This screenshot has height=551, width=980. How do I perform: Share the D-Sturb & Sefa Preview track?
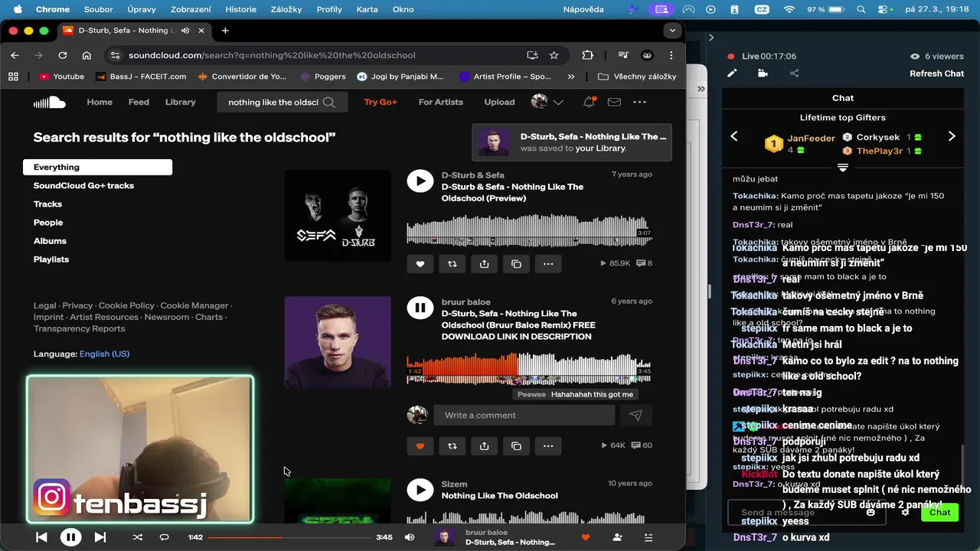pyautogui.click(x=484, y=264)
